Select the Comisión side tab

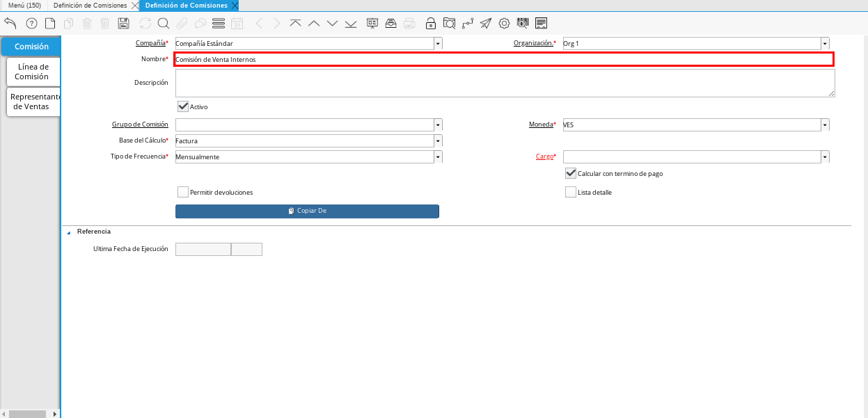point(31,47)
